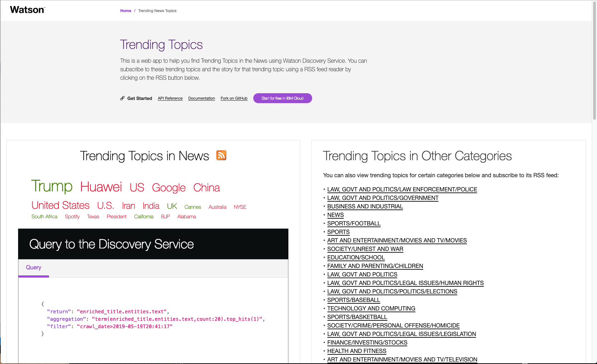Open EDUCATION/SCHOOL category
Image resolution: width=597 pixels, height=364 pixels.
356,258
